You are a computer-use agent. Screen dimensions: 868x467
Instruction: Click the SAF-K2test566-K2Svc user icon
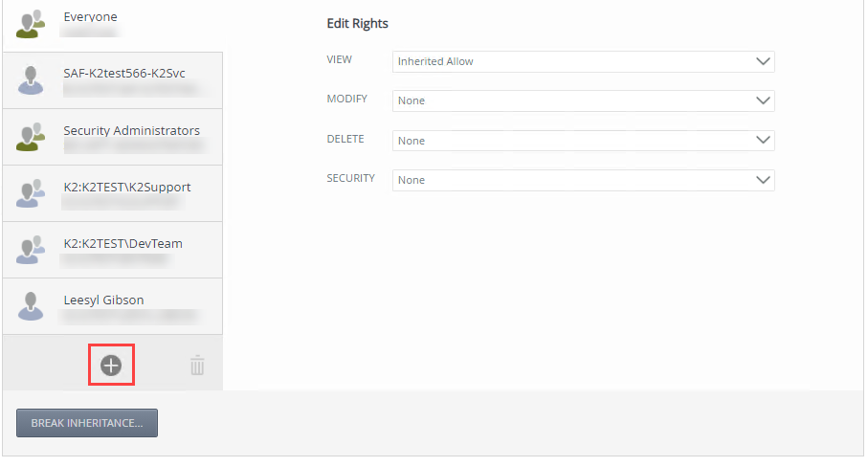coord(31,79)
